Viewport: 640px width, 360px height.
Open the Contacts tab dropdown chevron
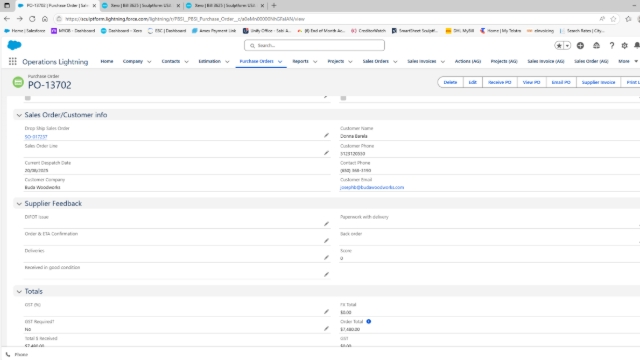(x=187, y=62)
